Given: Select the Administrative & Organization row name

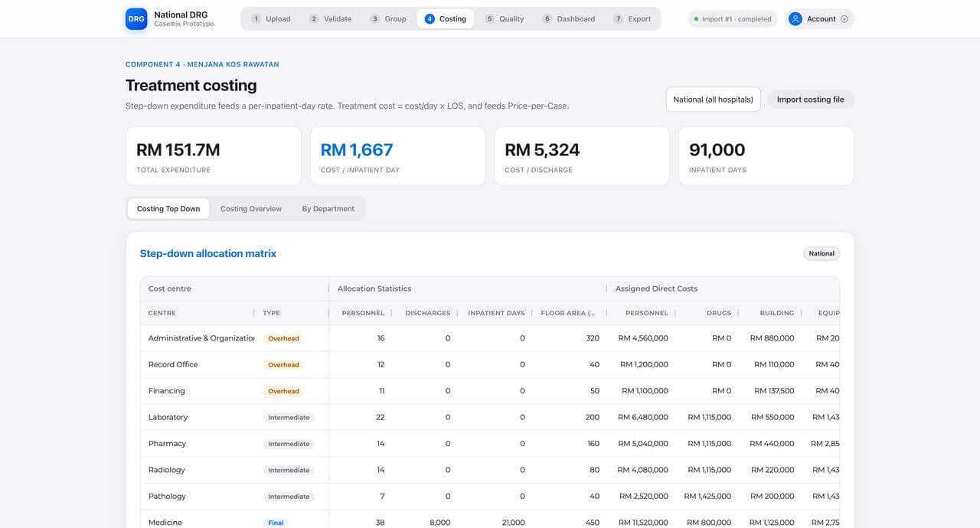Looking at the screenshot, I should click(x=201, y=338).
